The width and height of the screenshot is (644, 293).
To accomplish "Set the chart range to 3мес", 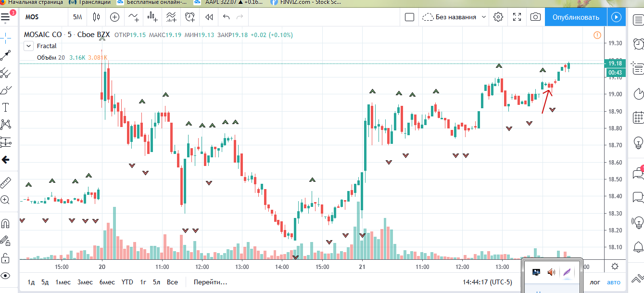I will click(85, 282).
